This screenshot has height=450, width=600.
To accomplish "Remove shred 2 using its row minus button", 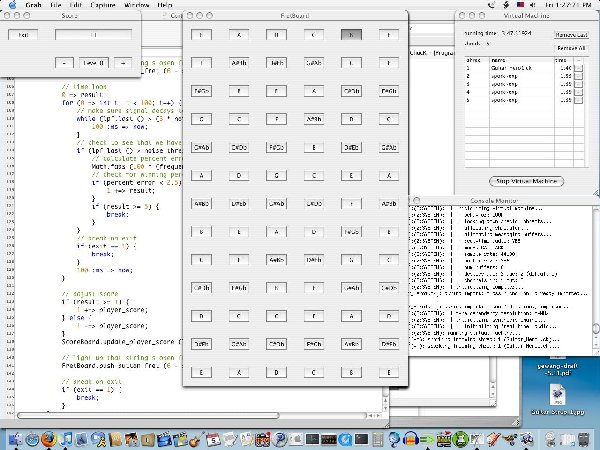I will 579,76.
